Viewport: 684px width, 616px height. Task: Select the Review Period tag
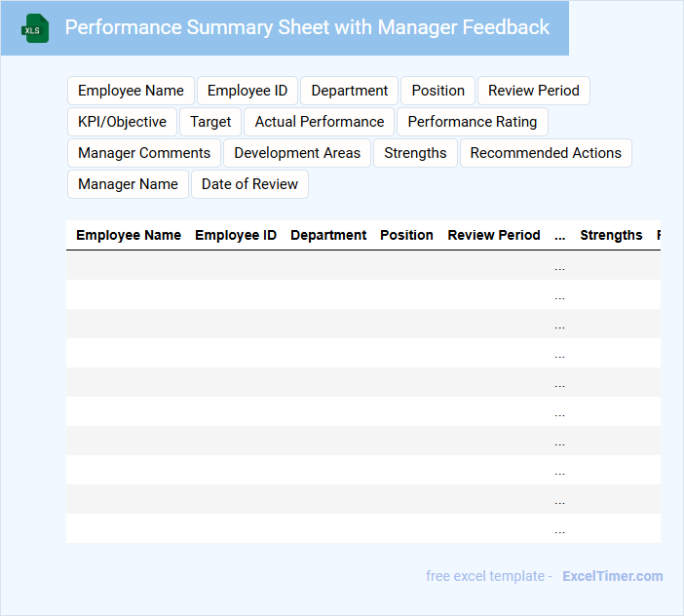pos(533,91)
